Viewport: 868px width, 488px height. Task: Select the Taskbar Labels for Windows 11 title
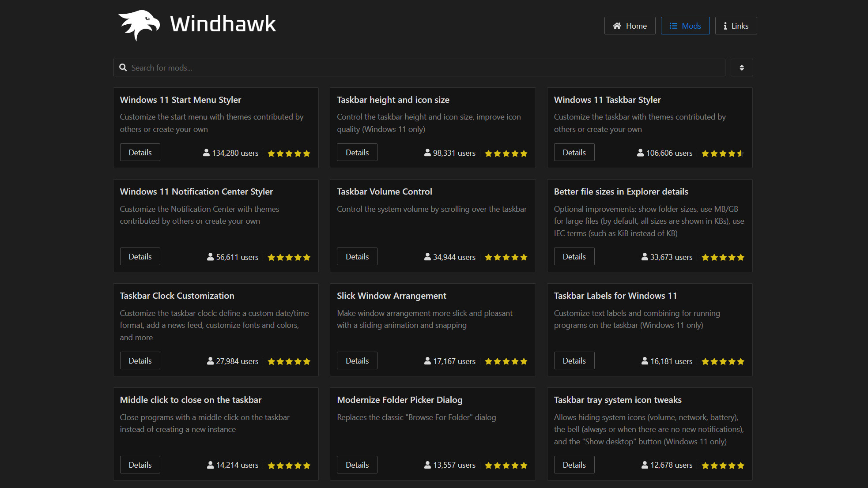pos(615,296)
